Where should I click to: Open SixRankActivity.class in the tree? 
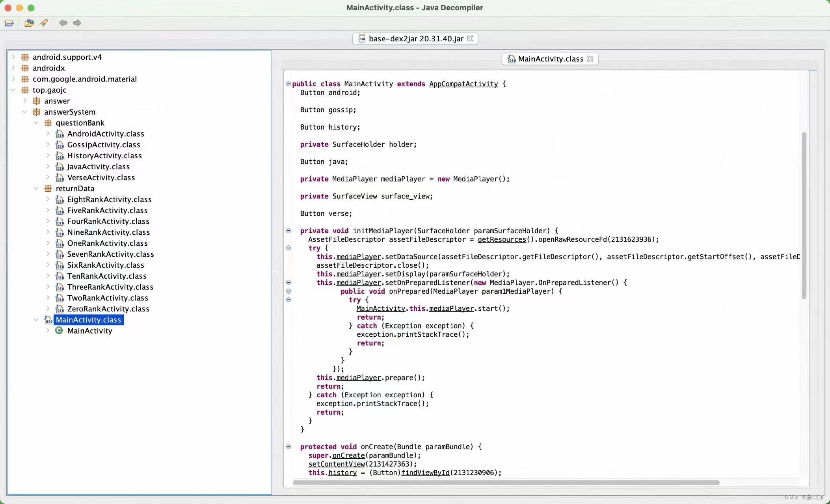106,265
